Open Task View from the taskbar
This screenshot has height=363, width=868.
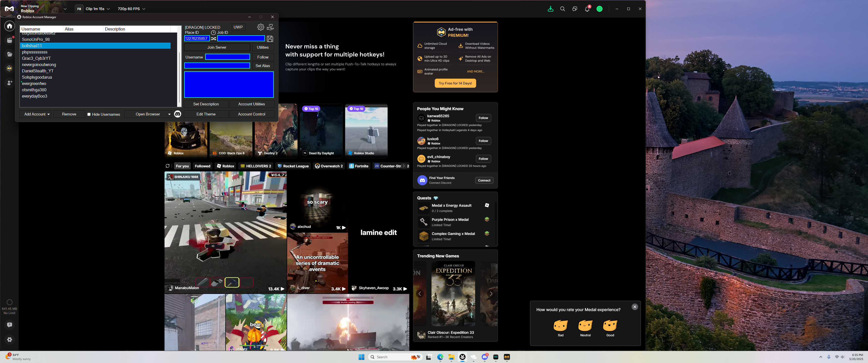(x=429, y=357)
